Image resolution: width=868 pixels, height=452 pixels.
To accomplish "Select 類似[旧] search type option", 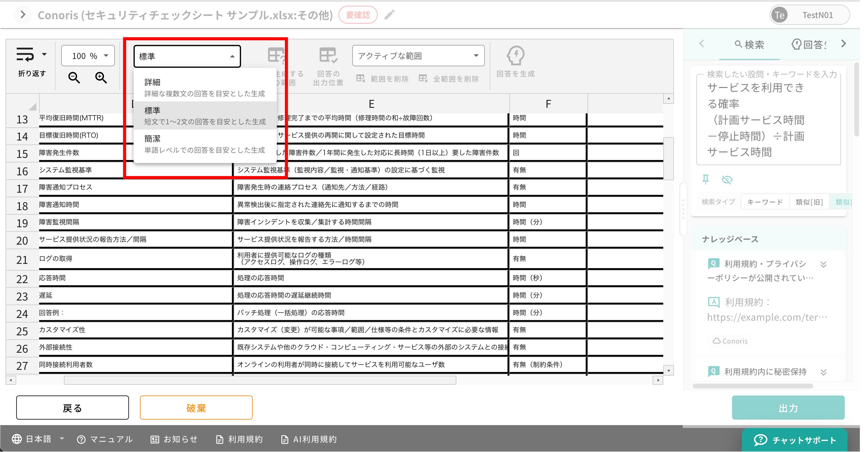I will click(x=809, y=202).
